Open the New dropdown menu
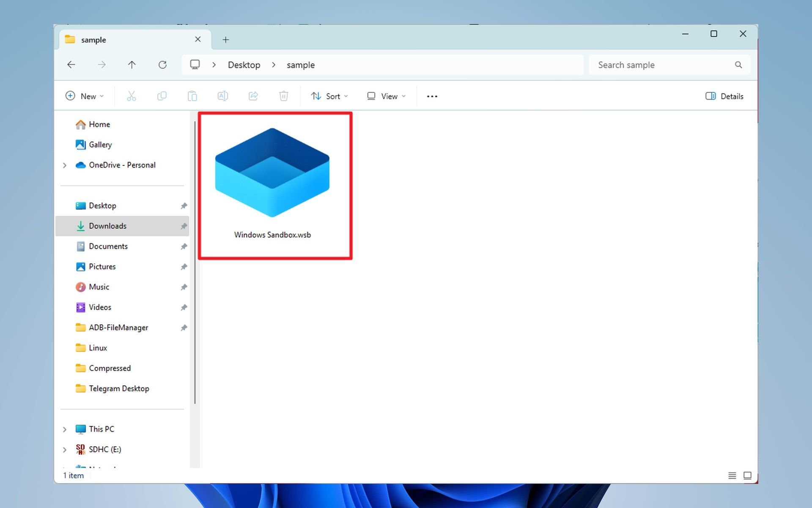Screen dimensions: 812x508 point(84,96)
